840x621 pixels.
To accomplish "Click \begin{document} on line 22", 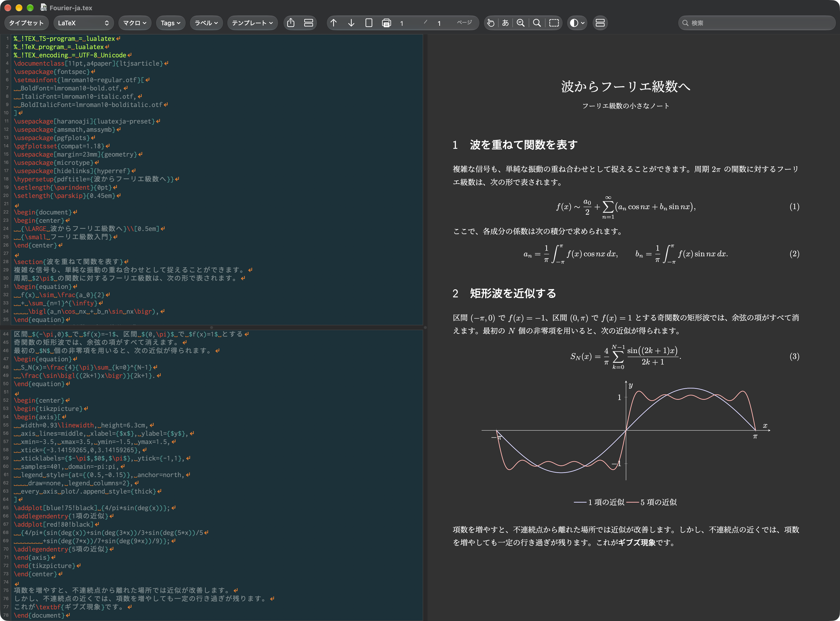I will pyautogui.click(x=43, y=212).
